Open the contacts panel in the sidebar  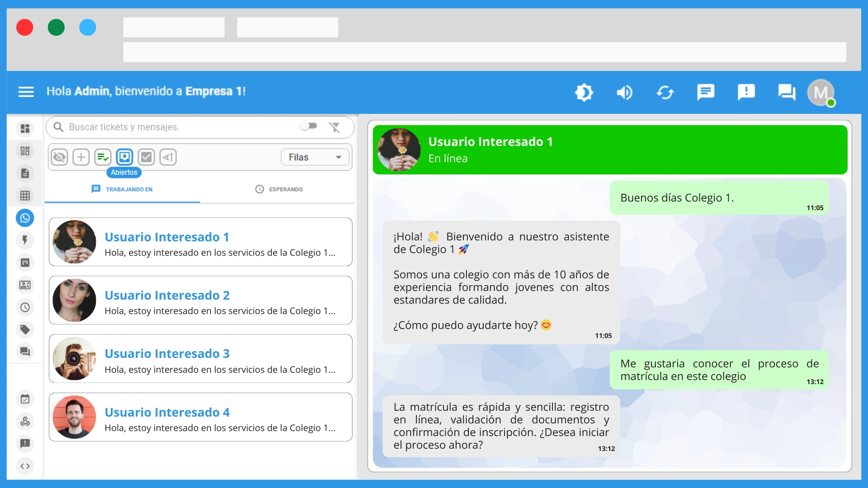pos(25,285)
